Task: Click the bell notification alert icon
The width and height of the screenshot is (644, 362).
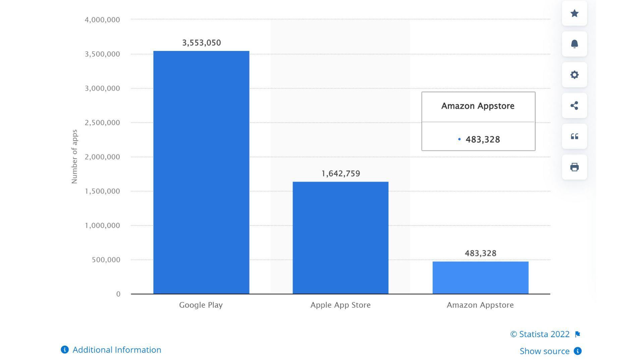Action: (574, 44)
